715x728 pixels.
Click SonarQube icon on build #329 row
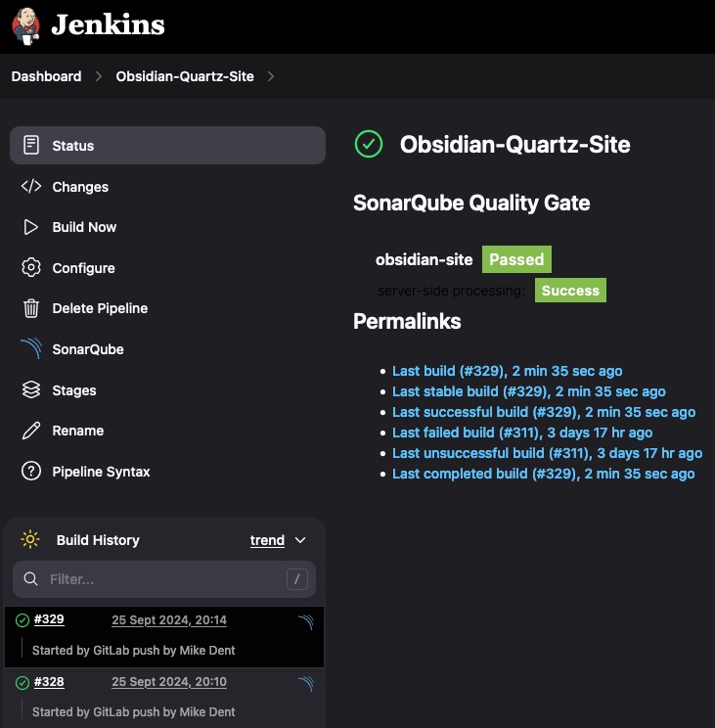[x=306, y=621]
